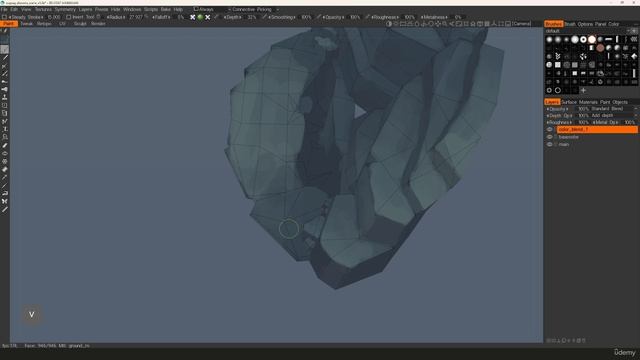Image resolution: width=640 pixels, height=360 pixels.
Task: Select the color_blend_1 layer
Action: [x=597, y=129]
